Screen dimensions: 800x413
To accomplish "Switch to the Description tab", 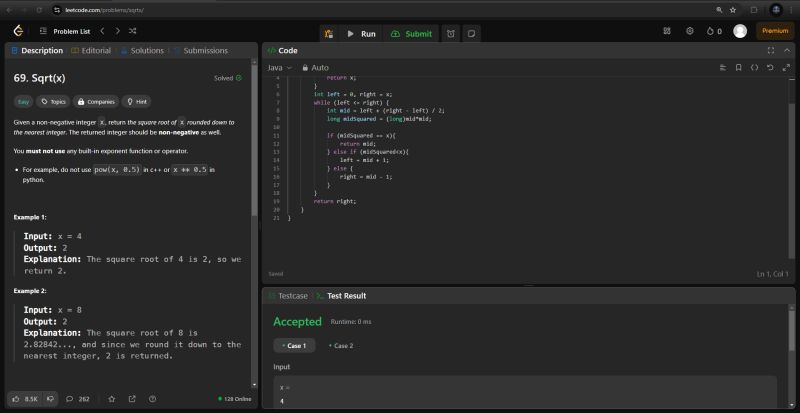I will (37, 51).
